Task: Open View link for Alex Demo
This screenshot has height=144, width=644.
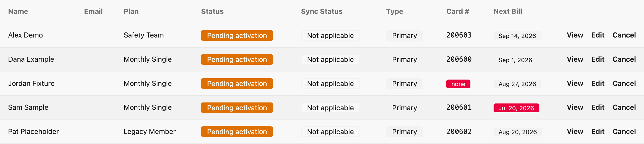Action: coord(575,35)
